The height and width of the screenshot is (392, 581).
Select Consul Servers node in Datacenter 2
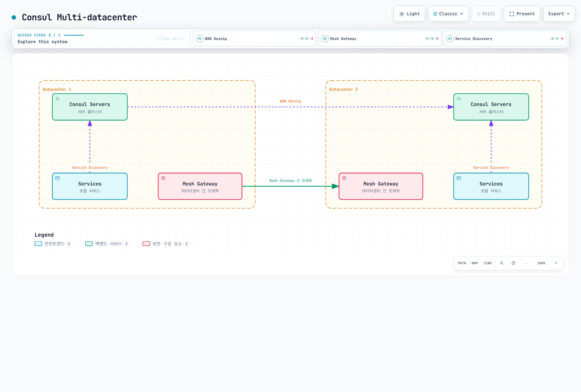coord(491,107)
